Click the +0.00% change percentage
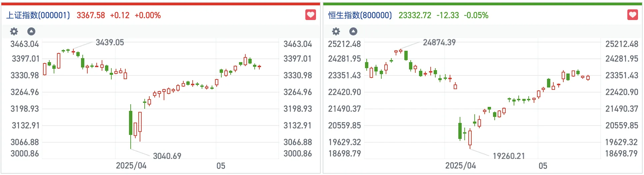644x175 pixels. pyautogui.click(x=148, y=15)
